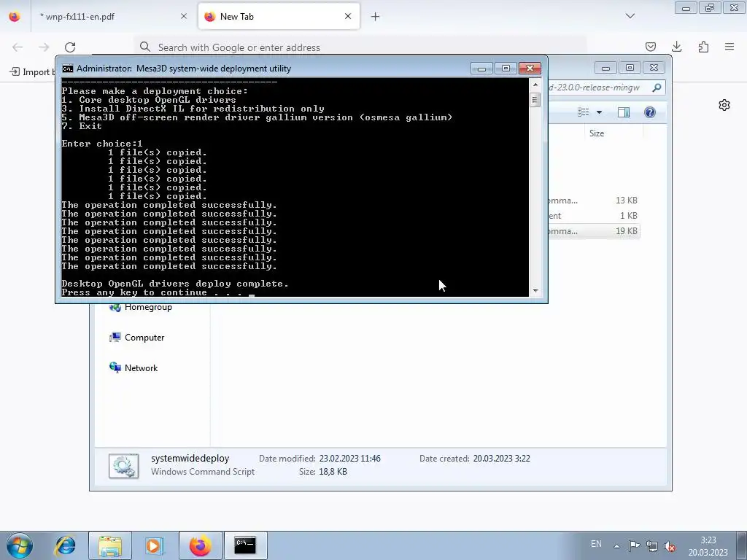Viewport: 747px width, 560px height.
Task: Open network tray icon
Action: 651,546
